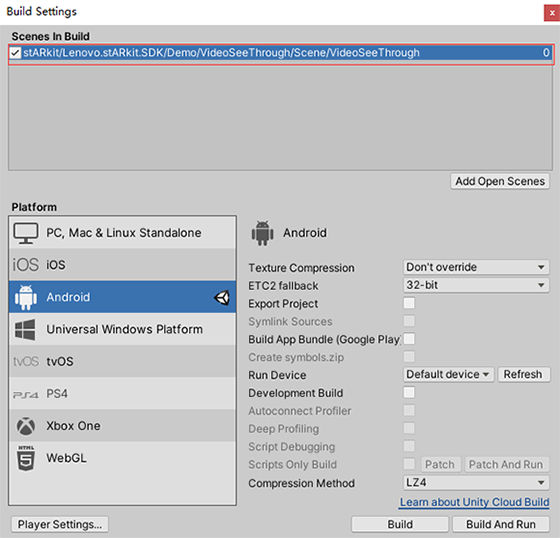Tick Build App Bundle (Google Play) checkbox

click(409, 339)
